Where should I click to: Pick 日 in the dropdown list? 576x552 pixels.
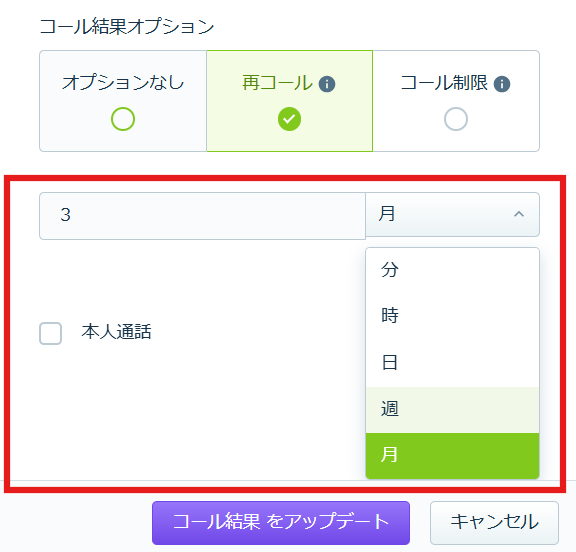[452, 363]
